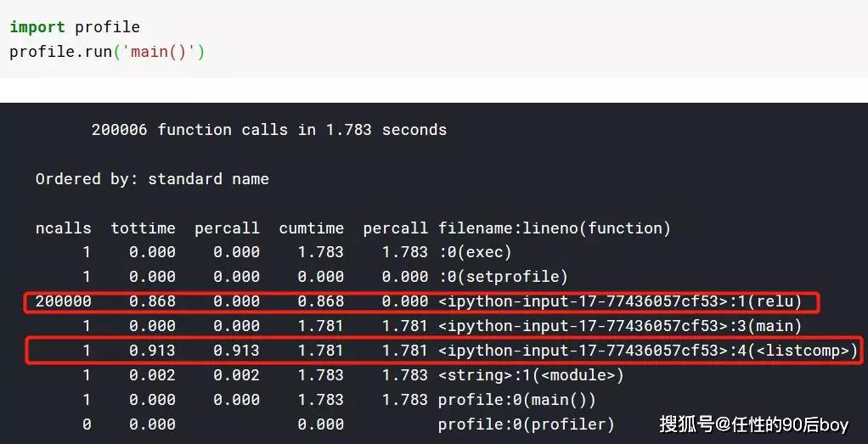Click the profile:0(main()) entry
The width and height of the screenshot is (868, 444).
point(517,400)
